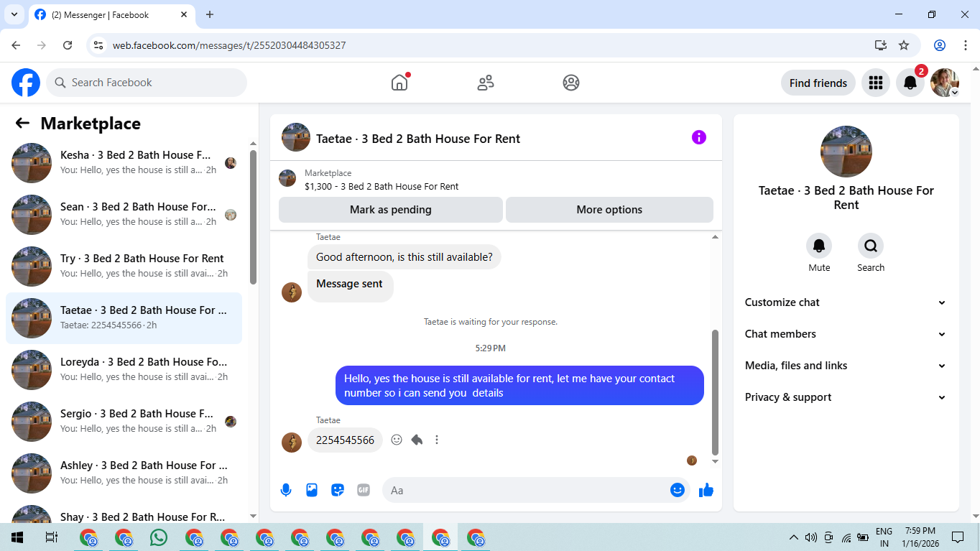Click the 'Good afternoon, is this still available?' message
Viewport: 980px width, 551px height.
405,257
